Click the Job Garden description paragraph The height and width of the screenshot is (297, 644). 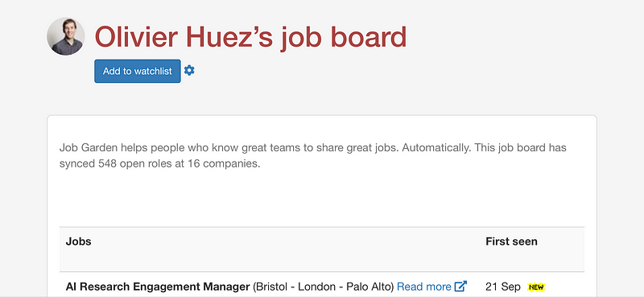click(x=313, y=155)
